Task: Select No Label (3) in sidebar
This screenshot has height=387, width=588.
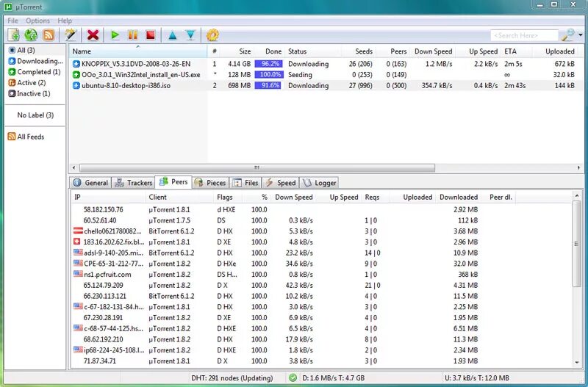Action: (35, 115)
